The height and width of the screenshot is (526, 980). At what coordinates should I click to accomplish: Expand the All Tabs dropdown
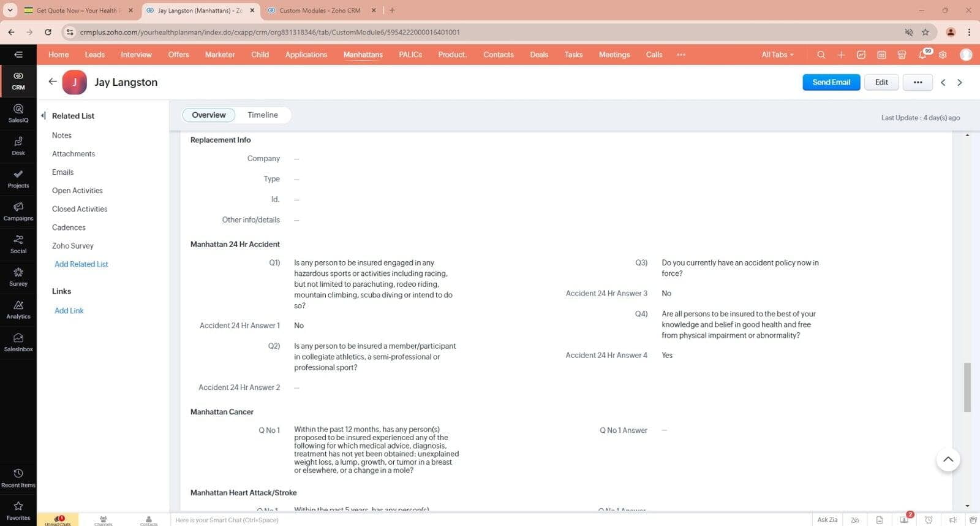pyautogui.click(x=777, y=55)
